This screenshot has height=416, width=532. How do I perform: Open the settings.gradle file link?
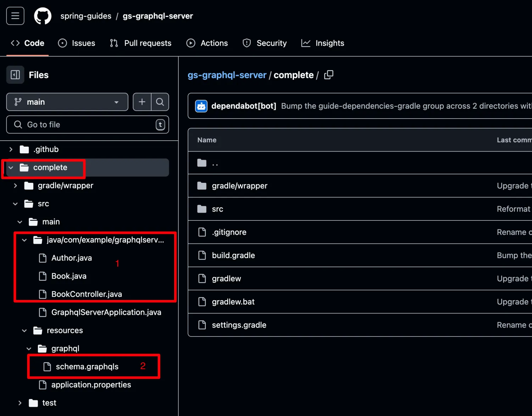239,325
